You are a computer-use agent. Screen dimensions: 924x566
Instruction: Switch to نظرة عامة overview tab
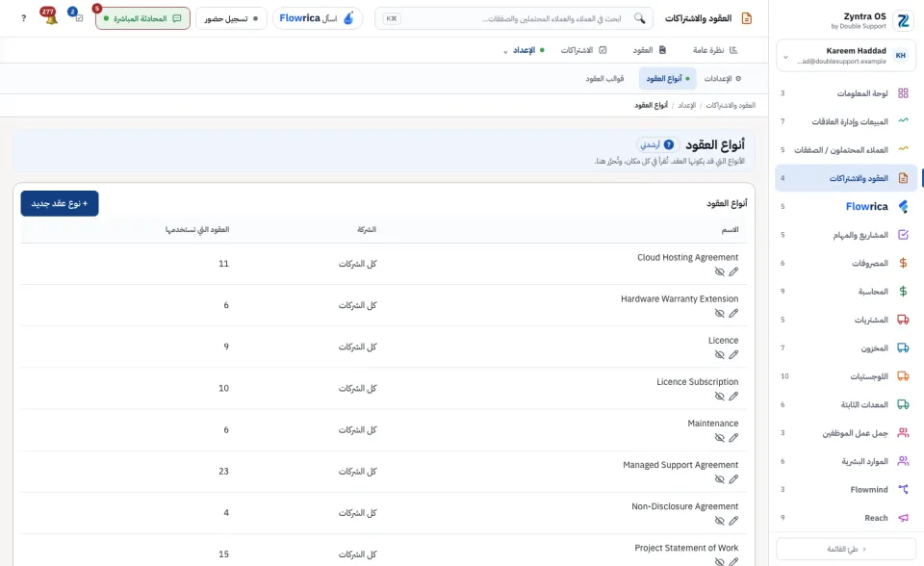(x=715, y=50)
